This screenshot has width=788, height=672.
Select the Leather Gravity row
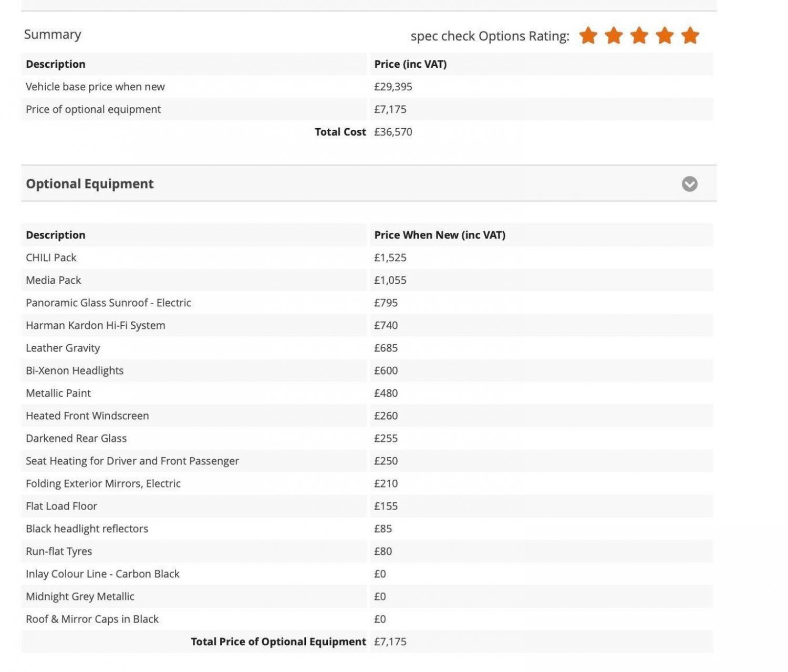(367, 348)
